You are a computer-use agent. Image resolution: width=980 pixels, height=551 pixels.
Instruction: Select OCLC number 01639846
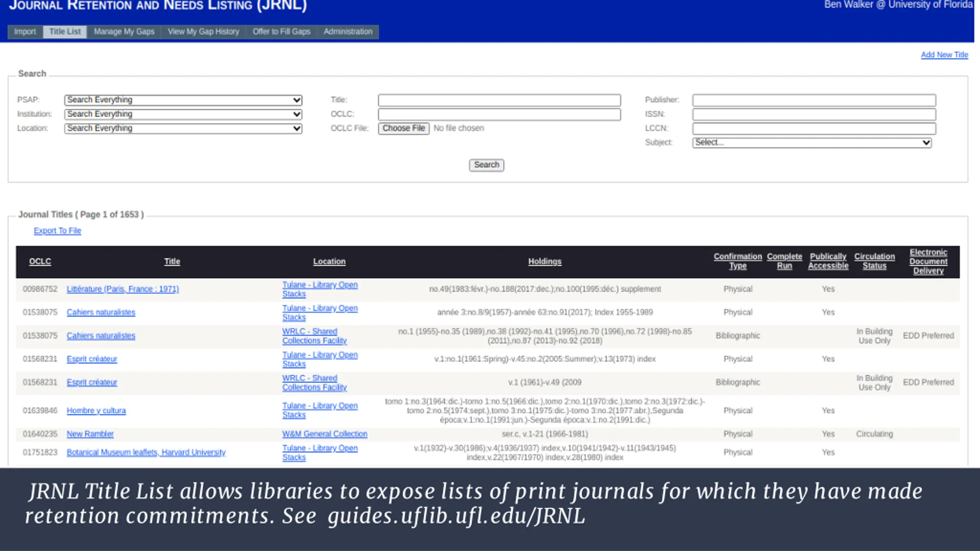[x=40, y=411]
